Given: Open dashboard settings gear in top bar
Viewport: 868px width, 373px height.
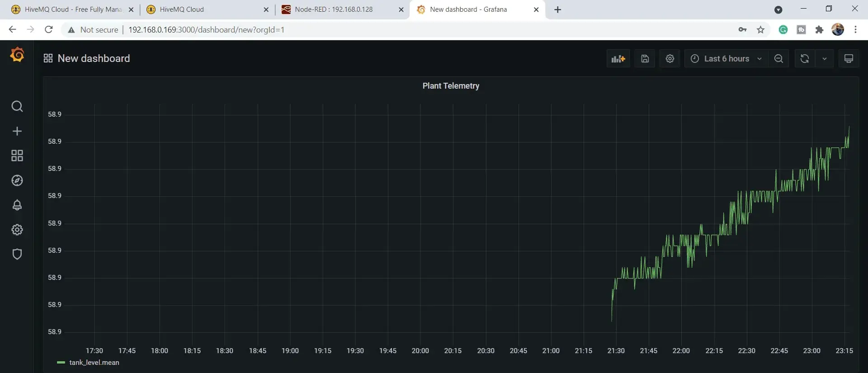Looking at the screenshot, I should point(670,59).
